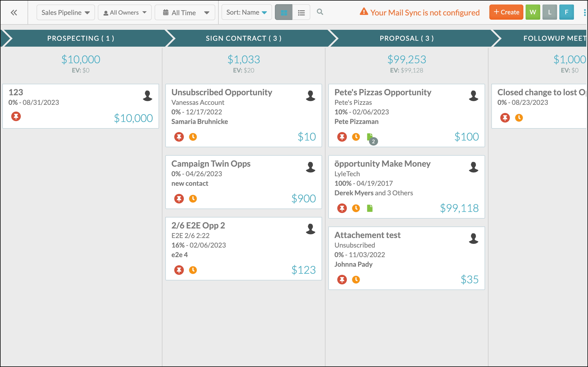
Task: Click clock icon on Pete's Pizzas Opportunity
Action: [356, 137]
